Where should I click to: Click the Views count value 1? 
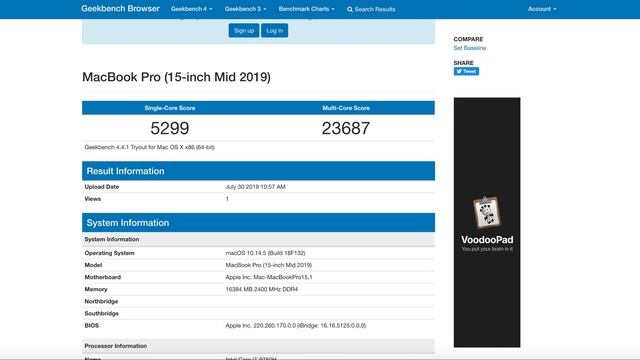click(227, 199)
